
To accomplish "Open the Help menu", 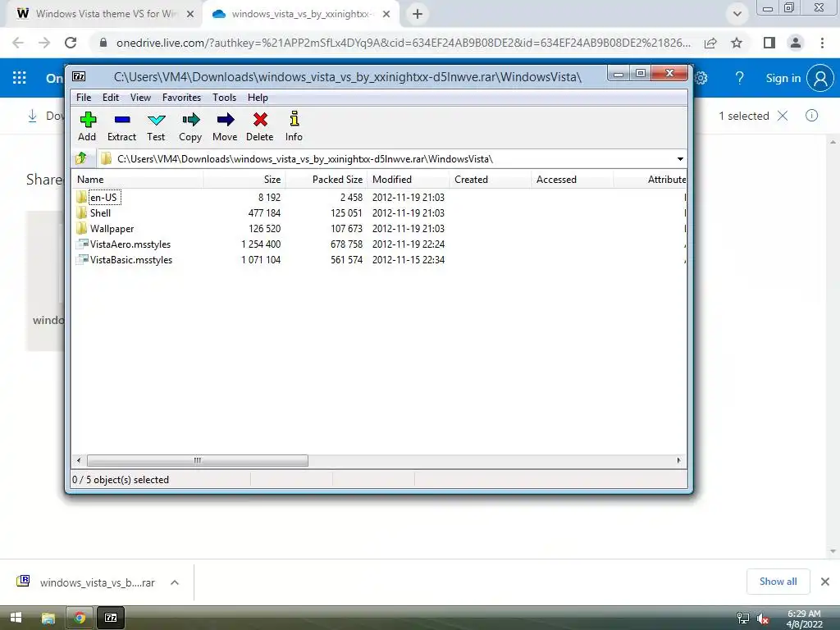I will pyautogui.click(x=258, y=98).
